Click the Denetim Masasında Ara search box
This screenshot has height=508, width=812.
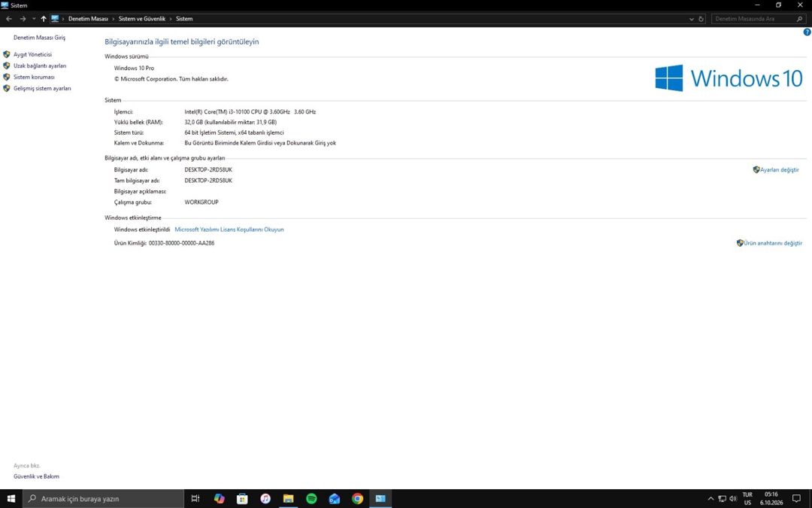(x=759, y=19)
